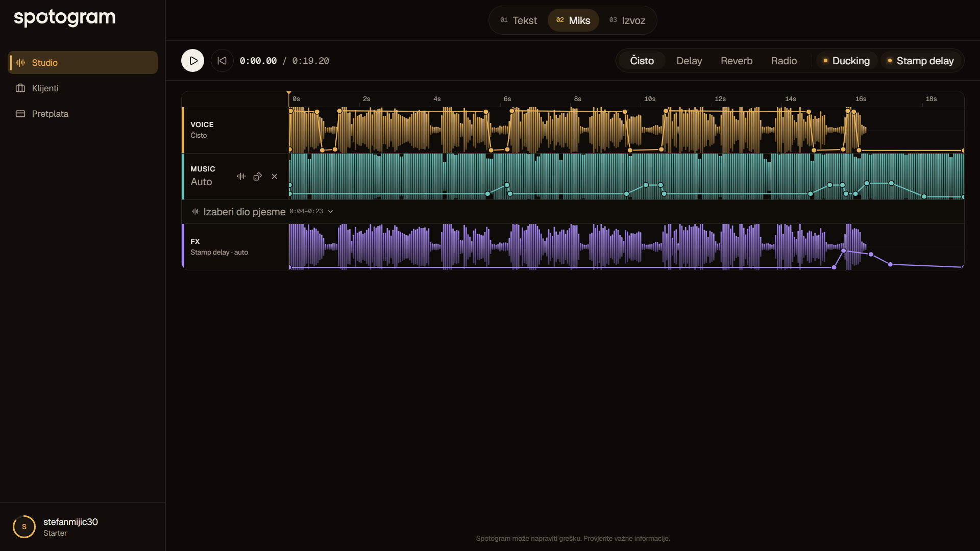Select the Radio voice effect
This screenshot has height=551, width=980.
click(784, 61)
